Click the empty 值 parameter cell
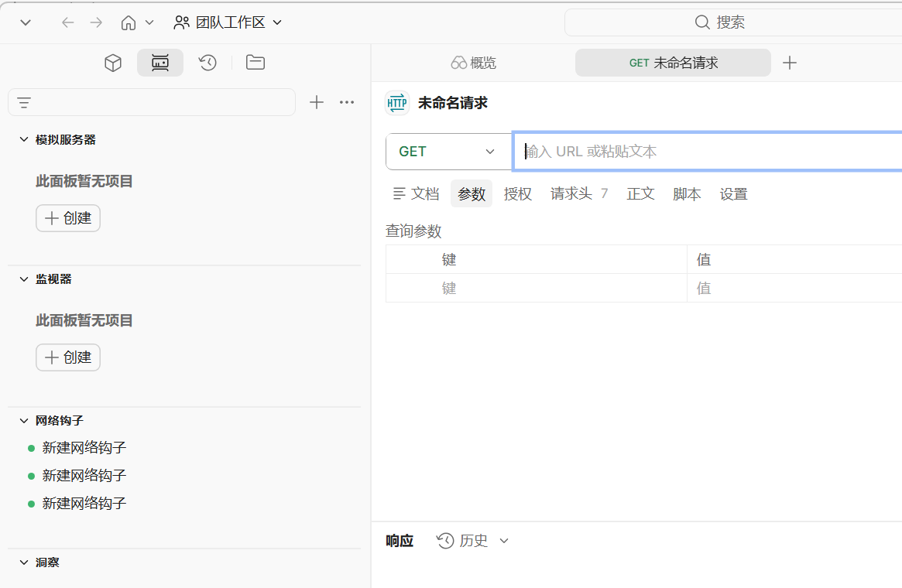902x588 pixels. [x=794, y=288]
